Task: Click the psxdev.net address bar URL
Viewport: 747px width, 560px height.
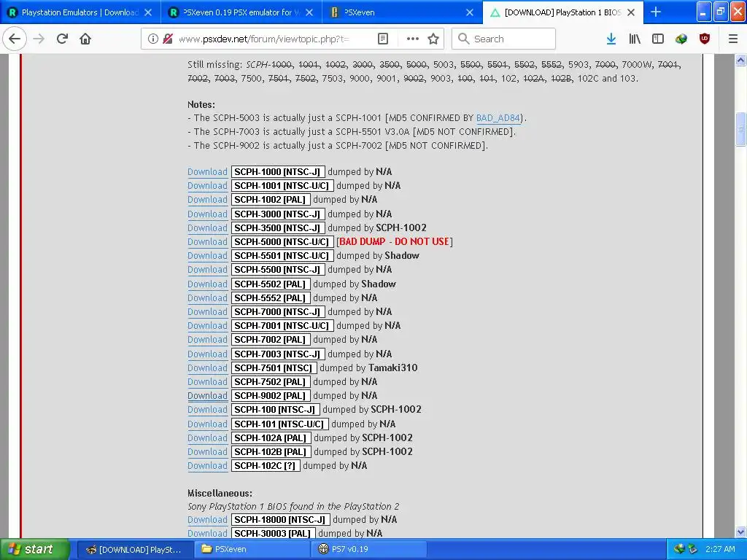Action: tap(263, 39)
